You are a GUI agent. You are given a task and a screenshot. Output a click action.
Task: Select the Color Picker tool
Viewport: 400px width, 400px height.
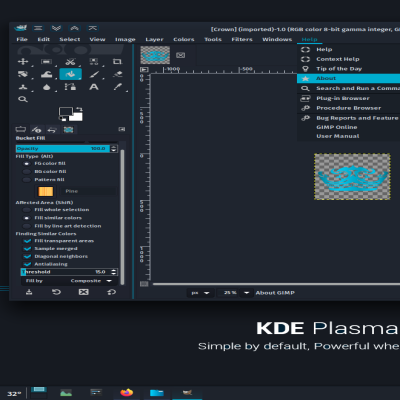point(118,87)
